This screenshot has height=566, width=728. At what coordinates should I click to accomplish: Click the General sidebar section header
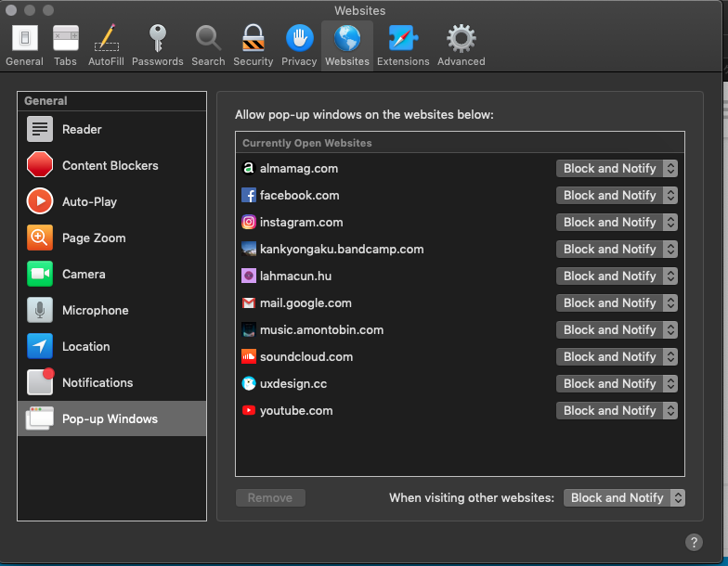tap(45, 100)
